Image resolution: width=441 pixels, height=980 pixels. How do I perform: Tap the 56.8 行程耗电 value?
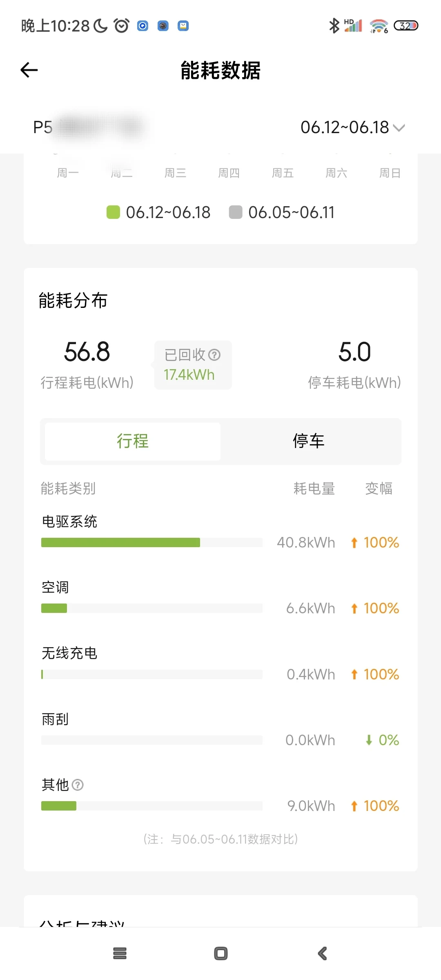pyautogui.click(x=87, y=352)
